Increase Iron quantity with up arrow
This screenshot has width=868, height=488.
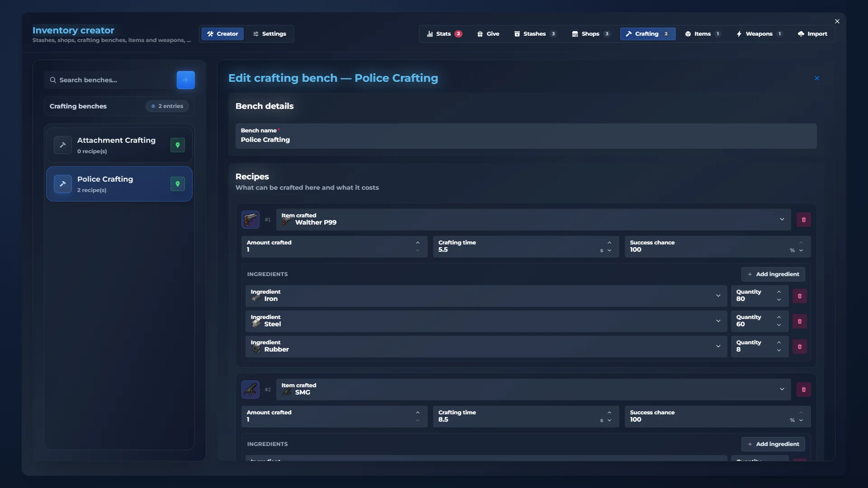779,292
